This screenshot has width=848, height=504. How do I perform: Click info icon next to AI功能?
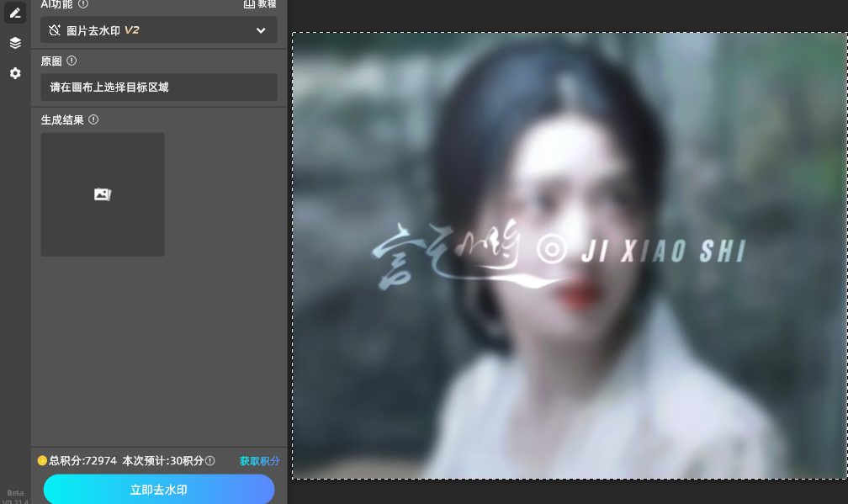point(83,4)
